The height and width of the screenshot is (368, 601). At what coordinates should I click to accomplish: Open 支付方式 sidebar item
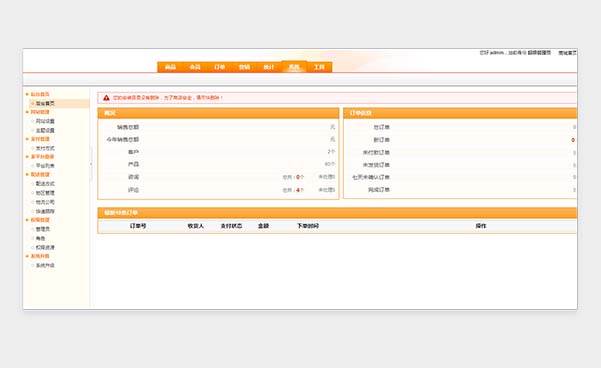pyautogui.click(x=45, y=148)
